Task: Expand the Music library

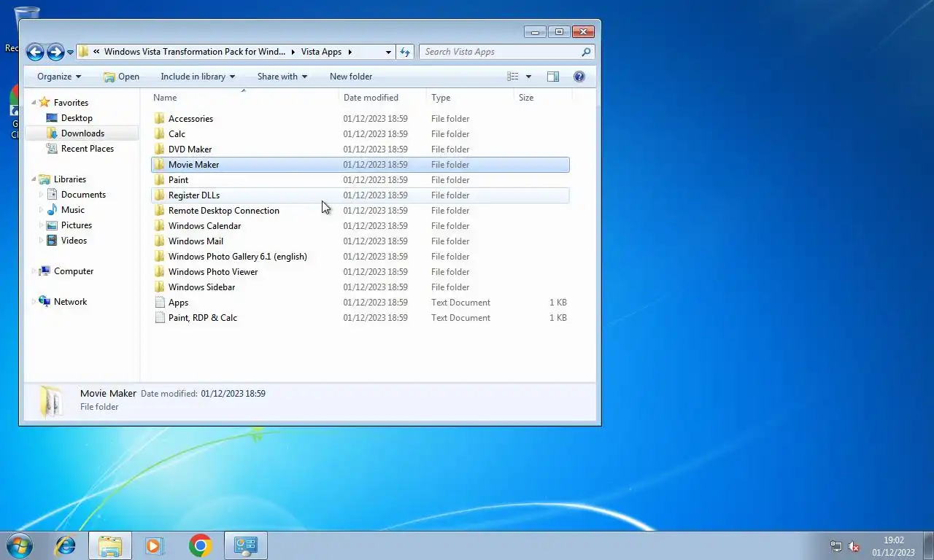Action: point(41,210)
